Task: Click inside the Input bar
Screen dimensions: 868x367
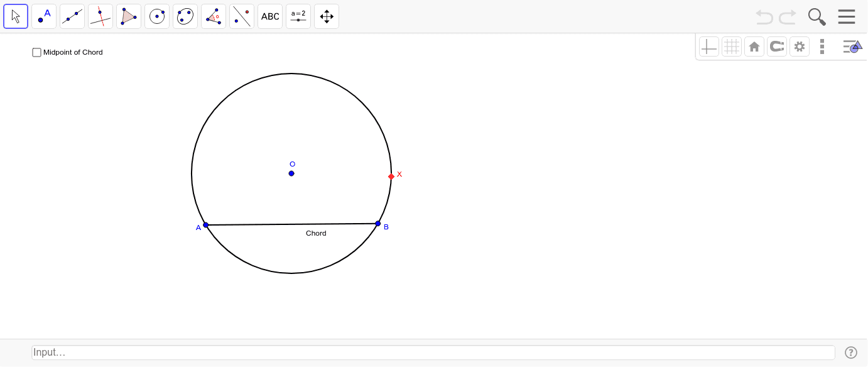Action: click(x=433, y=352)
